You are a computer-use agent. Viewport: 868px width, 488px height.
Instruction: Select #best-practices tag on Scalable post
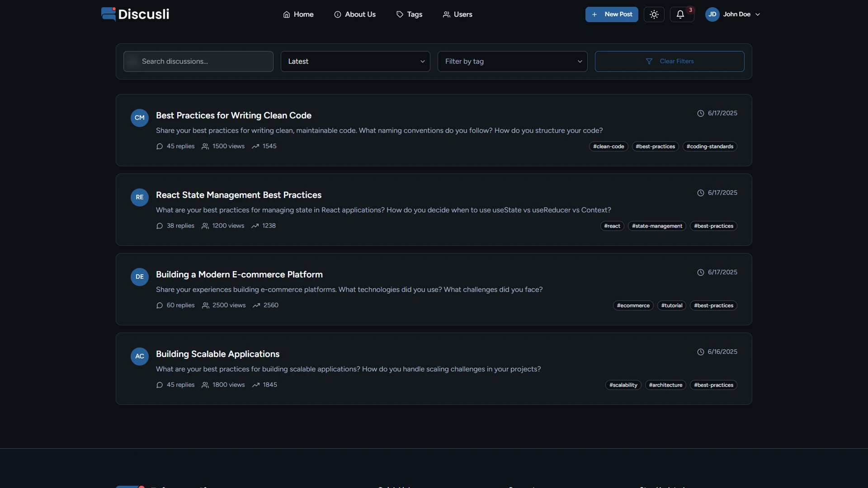click(713, 385)
